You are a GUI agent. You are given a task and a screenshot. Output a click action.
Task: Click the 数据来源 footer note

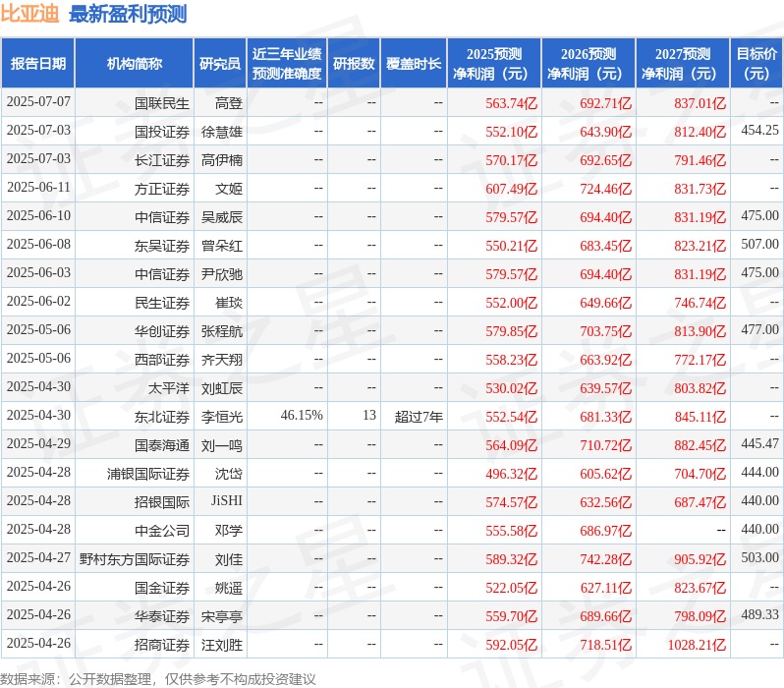[158, 679]
